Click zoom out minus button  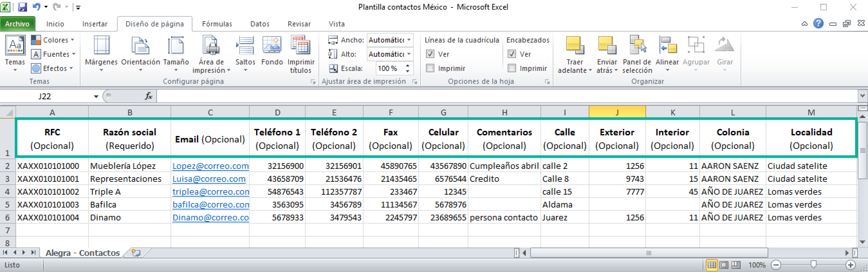click(776, 265)
